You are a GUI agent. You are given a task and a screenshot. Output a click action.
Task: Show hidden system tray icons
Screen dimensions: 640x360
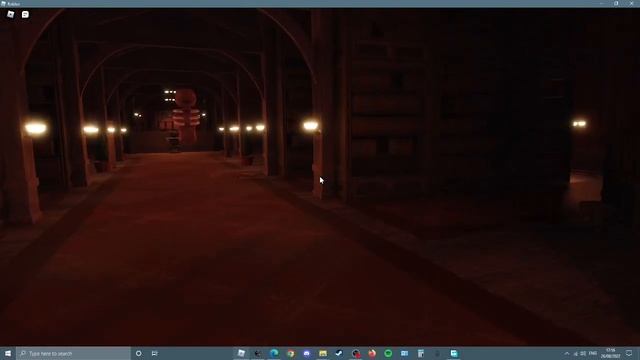tap(567, 353)
